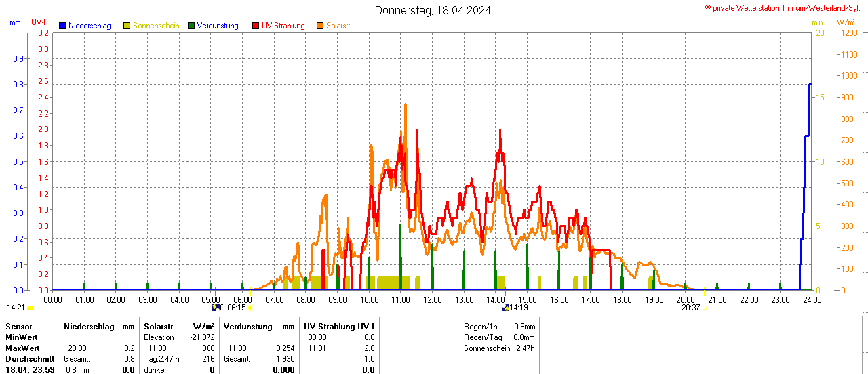Screen dimensions: 868x374
Task: Click the Niederschlag legend label
Action: tap(91, 26)
